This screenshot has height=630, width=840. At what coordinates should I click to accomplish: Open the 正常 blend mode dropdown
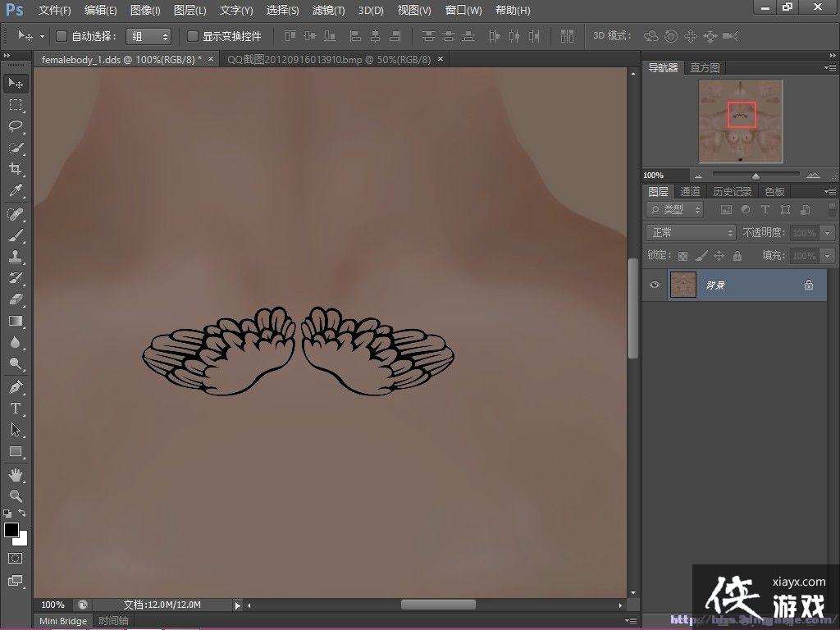click(691, 233)
